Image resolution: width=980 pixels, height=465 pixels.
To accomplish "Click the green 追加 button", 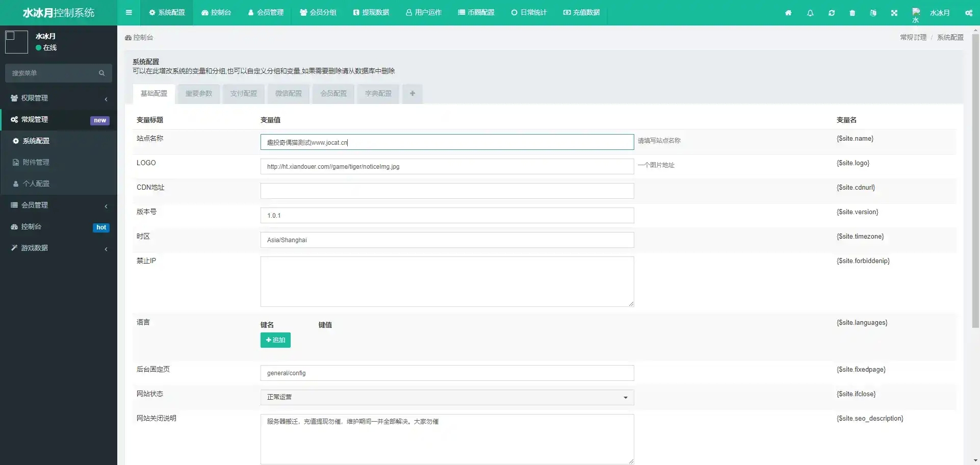I will tap(275, 340).
